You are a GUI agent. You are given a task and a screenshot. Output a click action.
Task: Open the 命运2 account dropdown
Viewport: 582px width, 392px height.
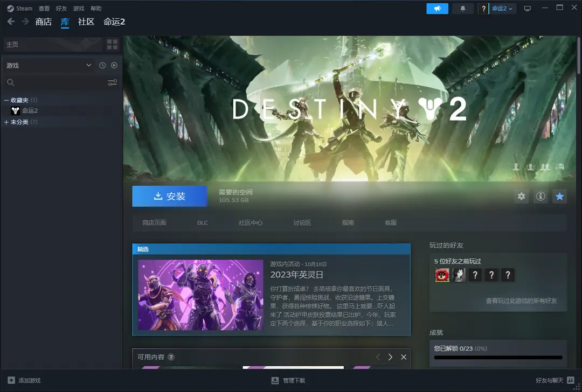[x=502, y=9]
